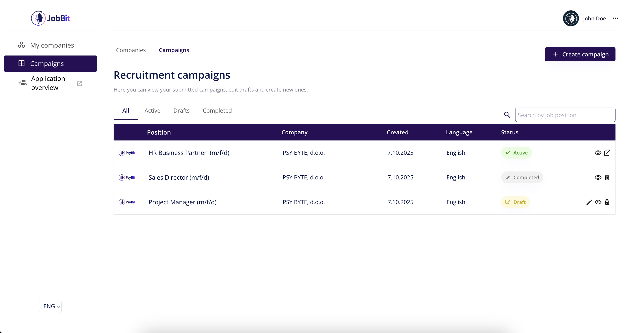
Task: Edit the Project Manager draft campaign
Action: 589,202
